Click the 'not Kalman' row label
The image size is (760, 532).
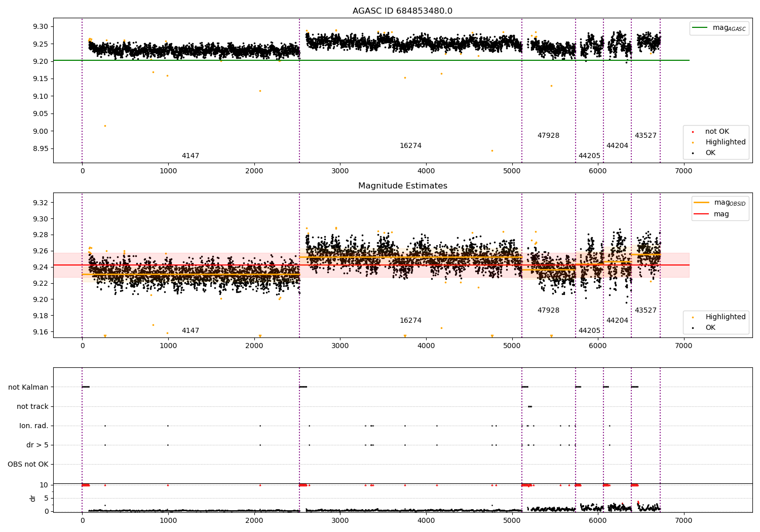[x=28, y=388]
